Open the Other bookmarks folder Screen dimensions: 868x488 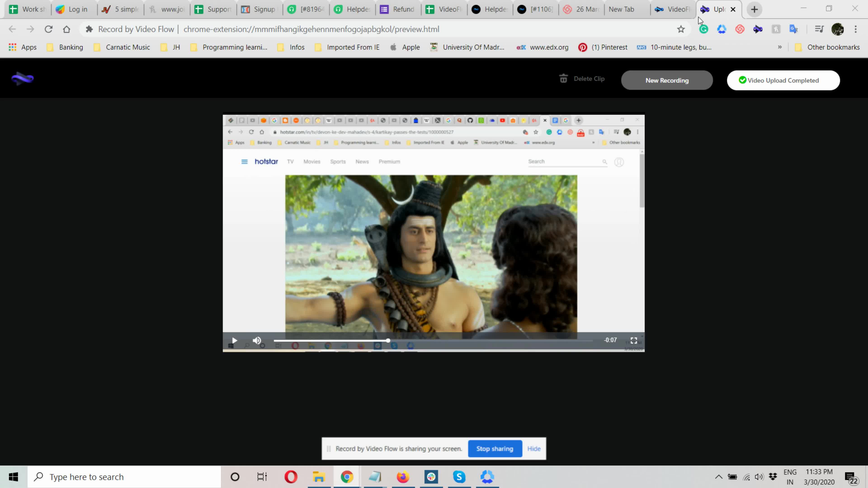click(827, 47)
